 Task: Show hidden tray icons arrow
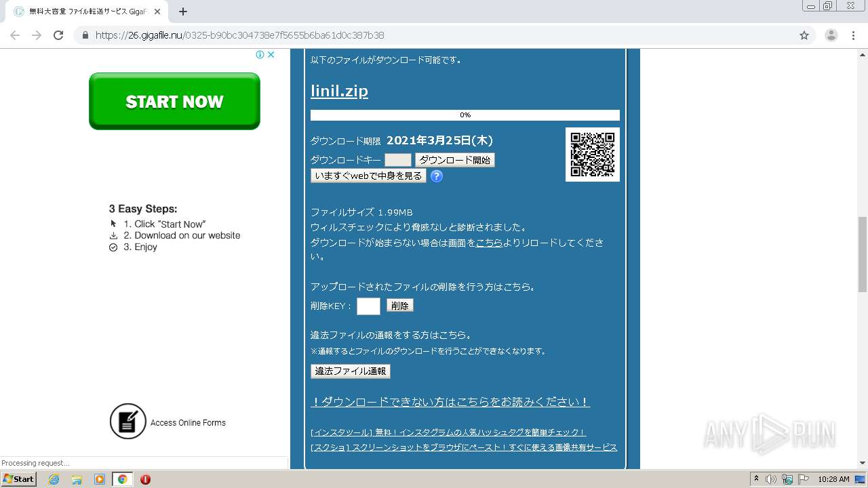click(x=757, y=479)
